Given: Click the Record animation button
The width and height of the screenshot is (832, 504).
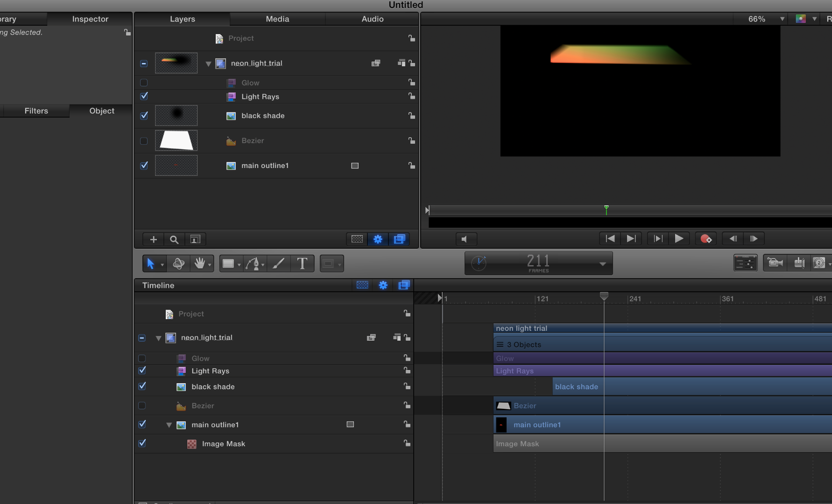Looking at the screenshot, I should (x=705, y=239).
